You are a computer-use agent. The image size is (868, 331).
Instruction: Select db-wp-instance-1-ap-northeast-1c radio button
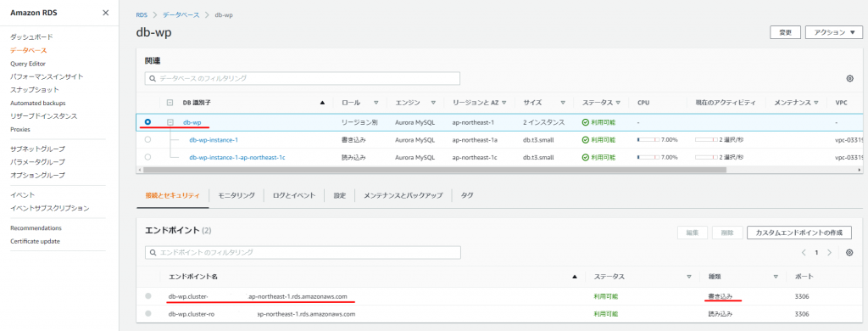[147, 157]
